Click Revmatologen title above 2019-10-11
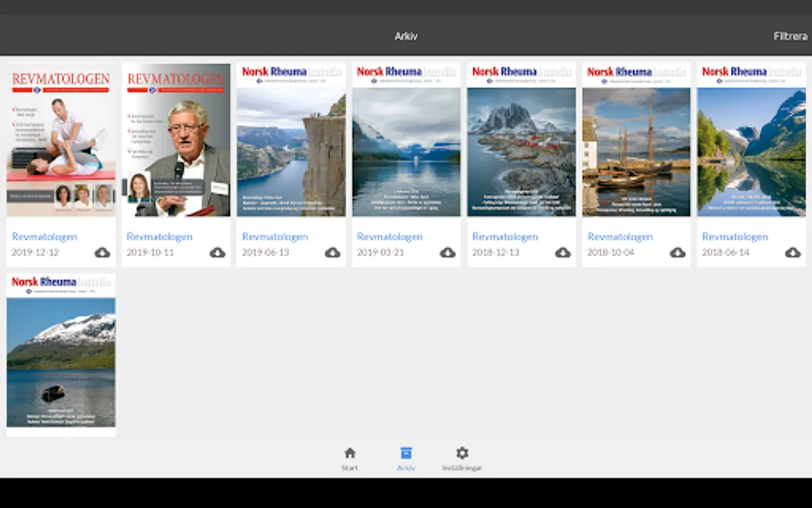 160,237
